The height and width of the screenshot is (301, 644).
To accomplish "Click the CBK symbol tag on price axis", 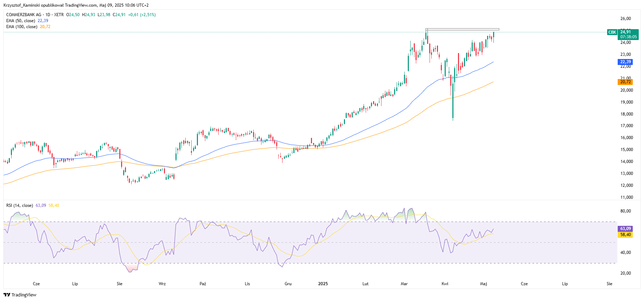I will pyautogui.click(x=612, y=32).
